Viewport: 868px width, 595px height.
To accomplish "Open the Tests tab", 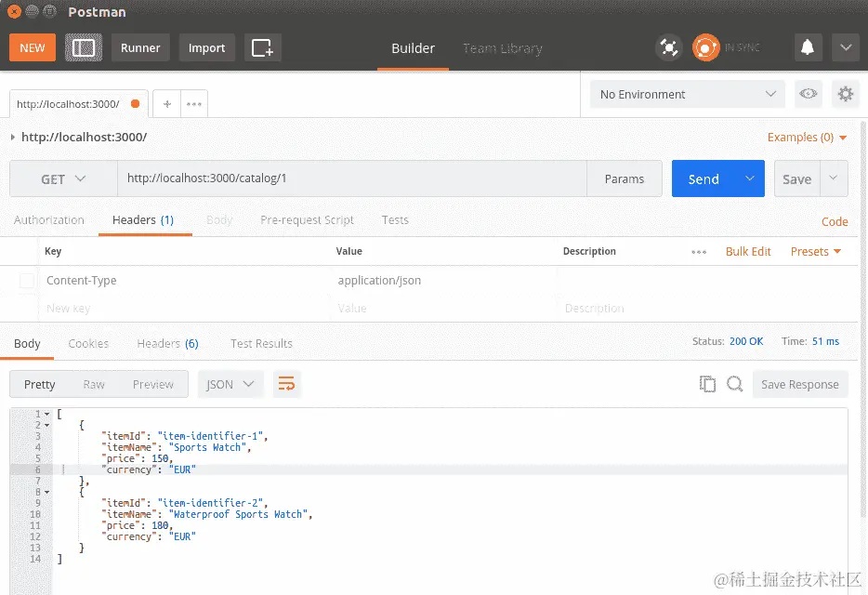I will coord(395,220).
